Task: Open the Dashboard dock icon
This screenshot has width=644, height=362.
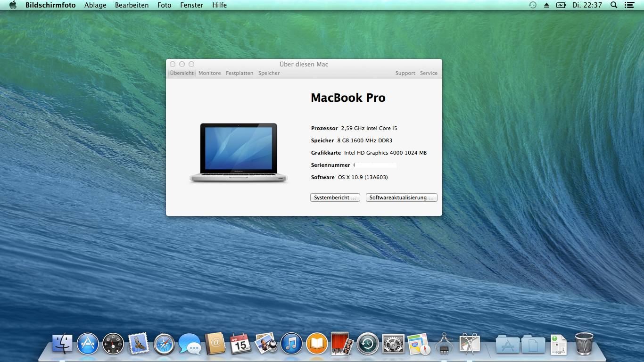Action: click(x=113, y=344)
